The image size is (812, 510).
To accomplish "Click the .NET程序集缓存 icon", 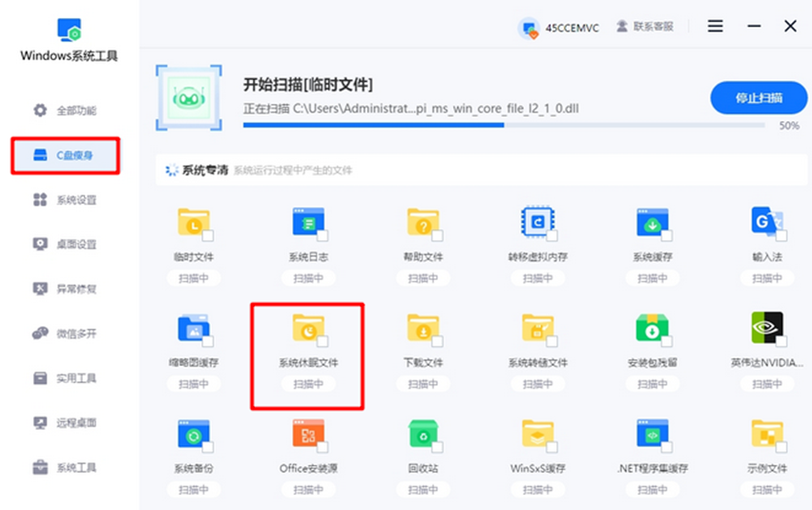I will click(x=653, y=434).
